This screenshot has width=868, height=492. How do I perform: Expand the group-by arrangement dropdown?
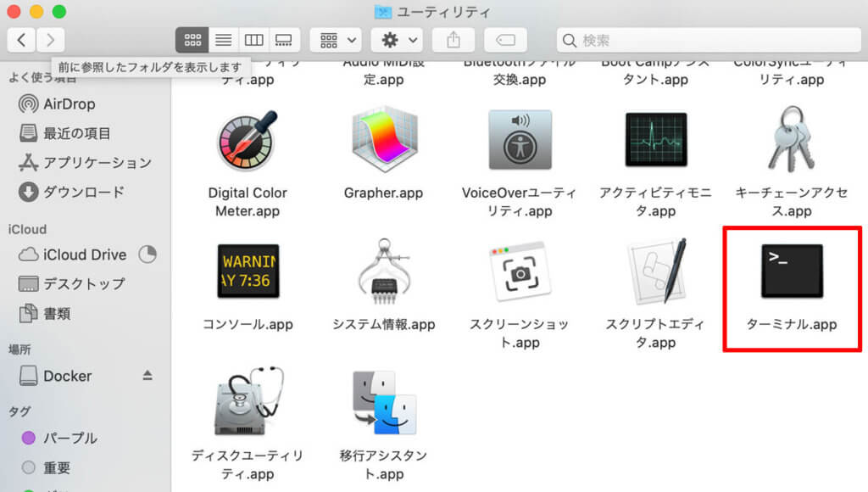tap(337, 40)
